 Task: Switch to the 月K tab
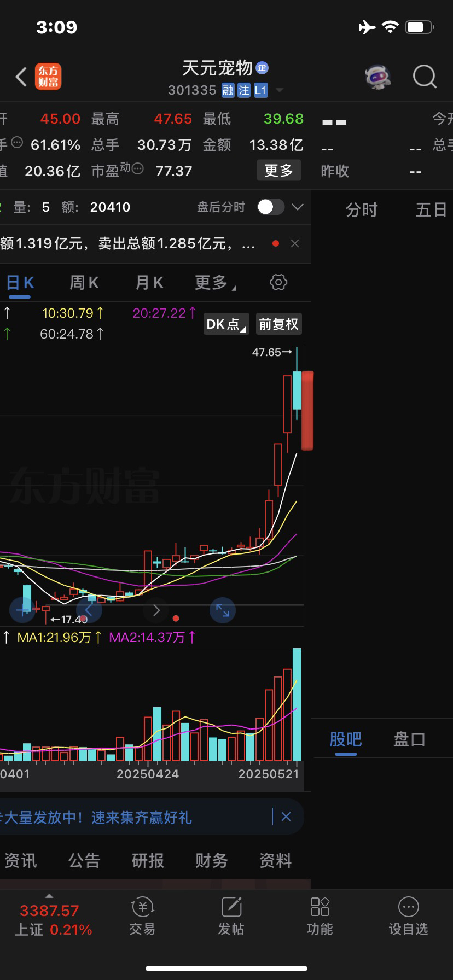point(149,283)
